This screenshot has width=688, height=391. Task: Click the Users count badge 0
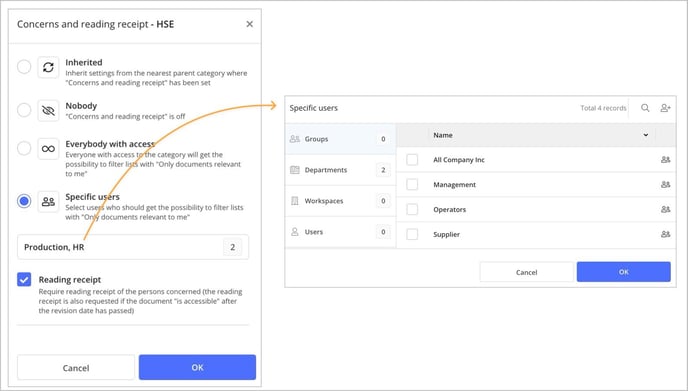click(x=383, y=232)
